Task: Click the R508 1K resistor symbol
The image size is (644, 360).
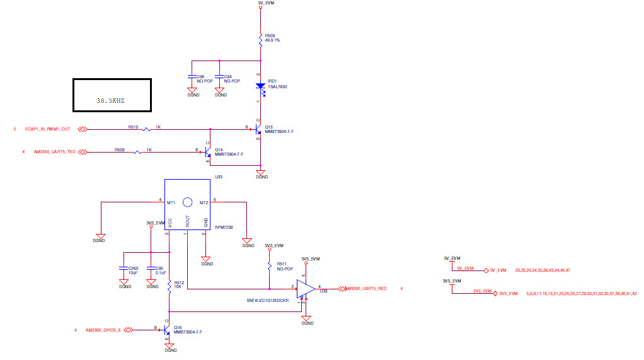Action: [x=137, y=152]
